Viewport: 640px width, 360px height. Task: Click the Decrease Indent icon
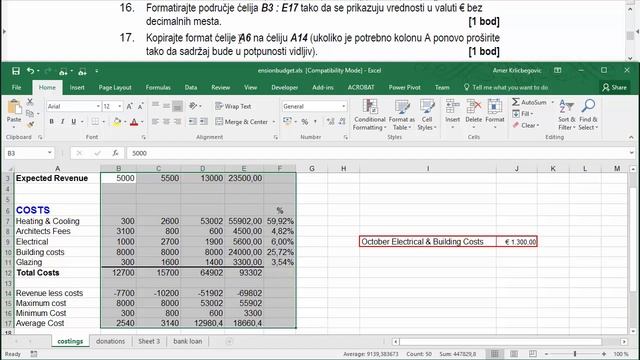click(x=193, y=122)
